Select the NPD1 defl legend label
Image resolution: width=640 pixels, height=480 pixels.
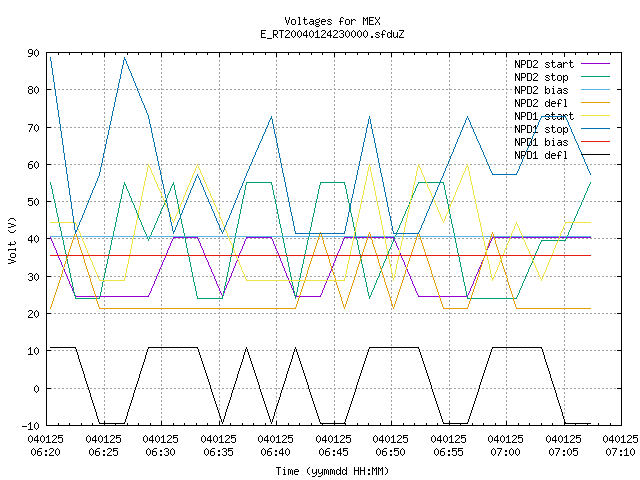point(541,156)
